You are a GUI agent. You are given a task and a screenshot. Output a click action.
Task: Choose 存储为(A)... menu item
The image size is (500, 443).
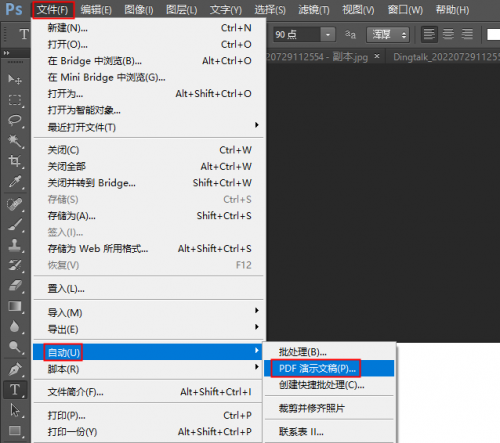pyautogui.click(x=149, y=216)
